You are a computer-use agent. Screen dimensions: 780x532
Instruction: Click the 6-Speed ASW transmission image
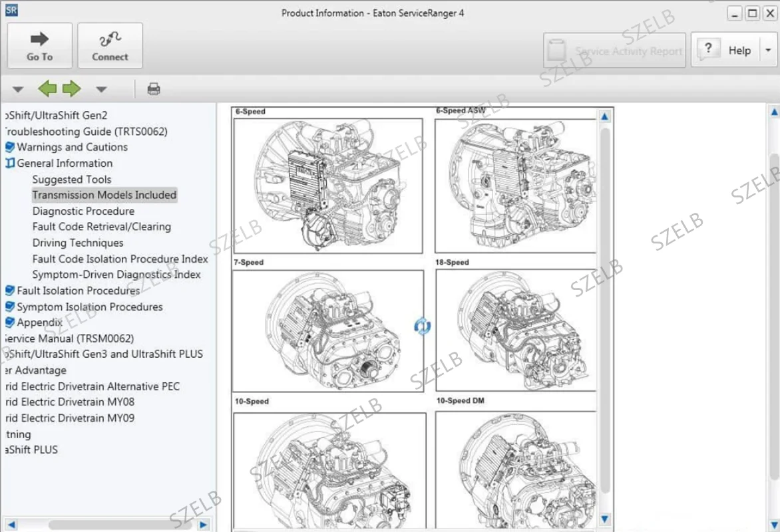point(515,186)
